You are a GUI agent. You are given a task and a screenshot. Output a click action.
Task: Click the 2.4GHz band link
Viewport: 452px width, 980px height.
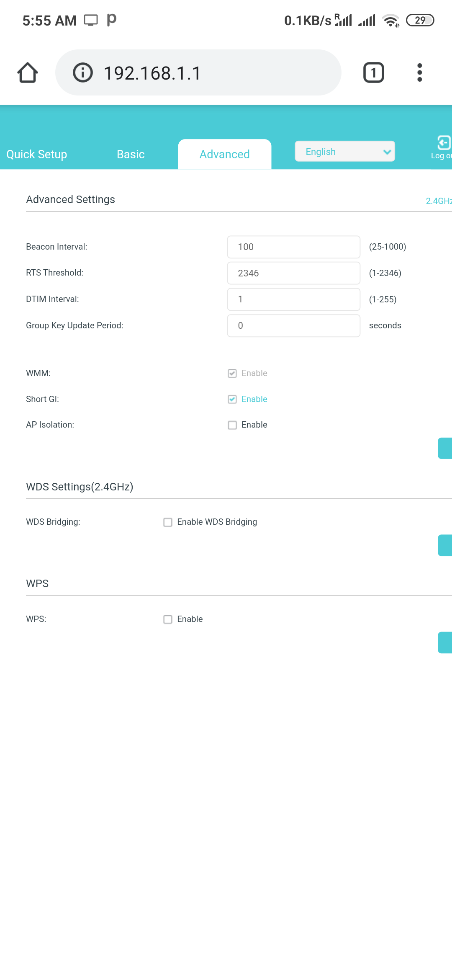pos(439,201)
